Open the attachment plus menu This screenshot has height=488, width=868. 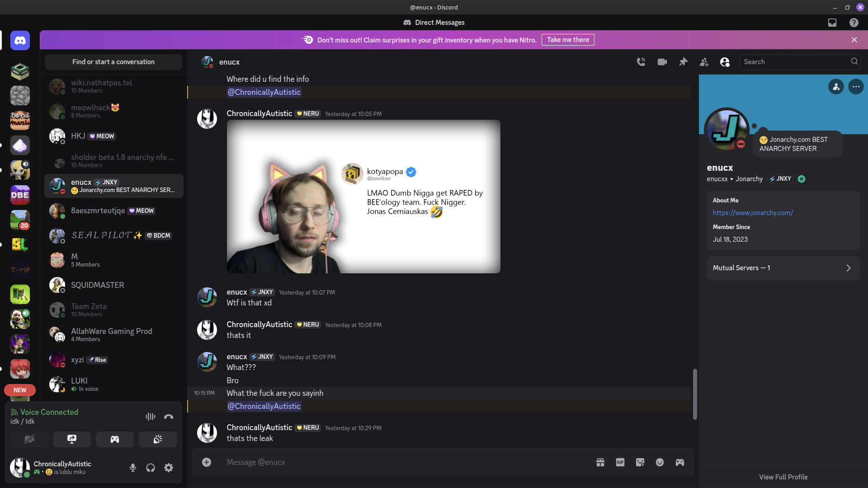click(207, 462)
